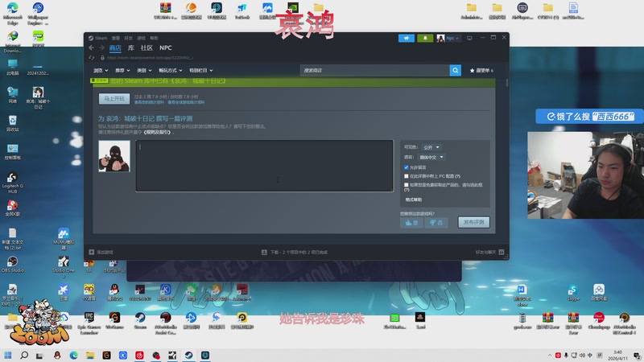The image size is (644, 362).
Task: Open Wallpaper Engine desktop shortcut
Action: click(38, 12)
